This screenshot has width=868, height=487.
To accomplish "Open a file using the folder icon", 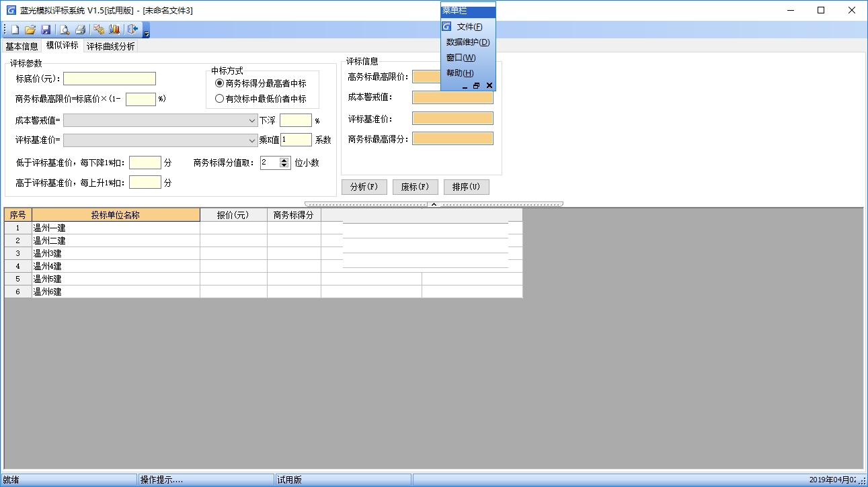I will pyautogui.click(x=30, y=30).
